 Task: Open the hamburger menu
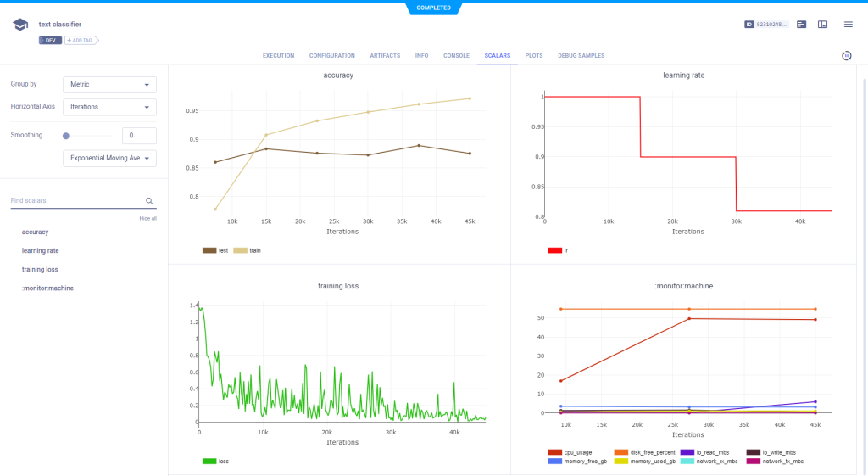click(x=849, y=25)
